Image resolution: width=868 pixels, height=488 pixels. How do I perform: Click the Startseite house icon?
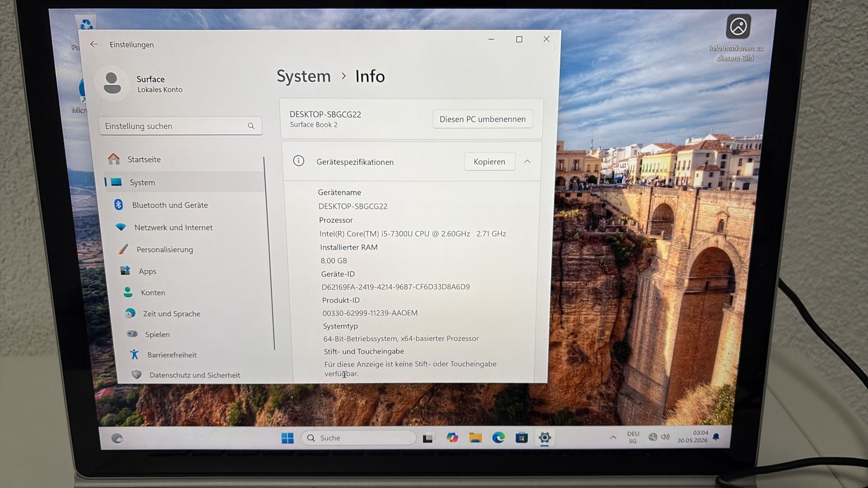[114, 159]
